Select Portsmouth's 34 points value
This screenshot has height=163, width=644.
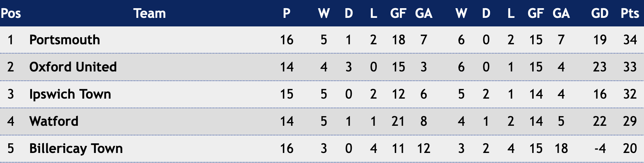(x=630, y=40)
